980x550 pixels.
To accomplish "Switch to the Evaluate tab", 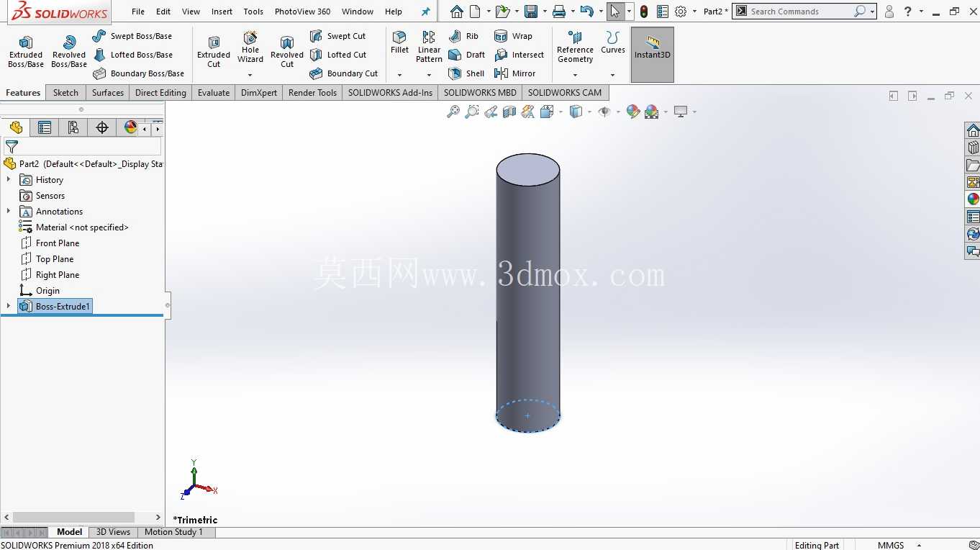I will [x=214, y=92].
